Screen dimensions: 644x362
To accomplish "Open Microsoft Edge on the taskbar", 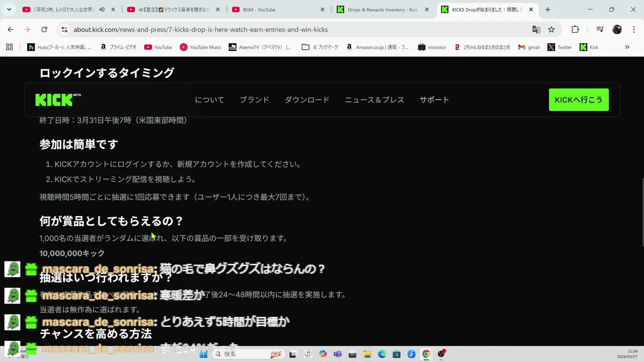I will click(x=382, y=354).
